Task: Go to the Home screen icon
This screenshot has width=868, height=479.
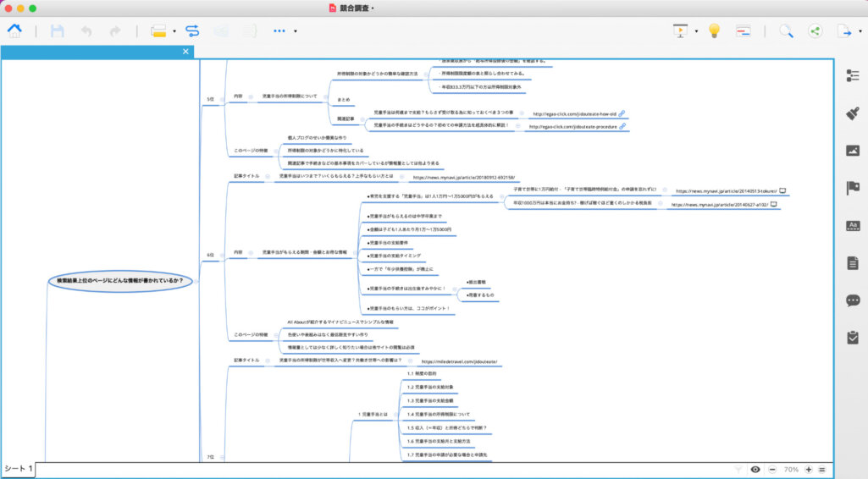Action: (14, 31)
